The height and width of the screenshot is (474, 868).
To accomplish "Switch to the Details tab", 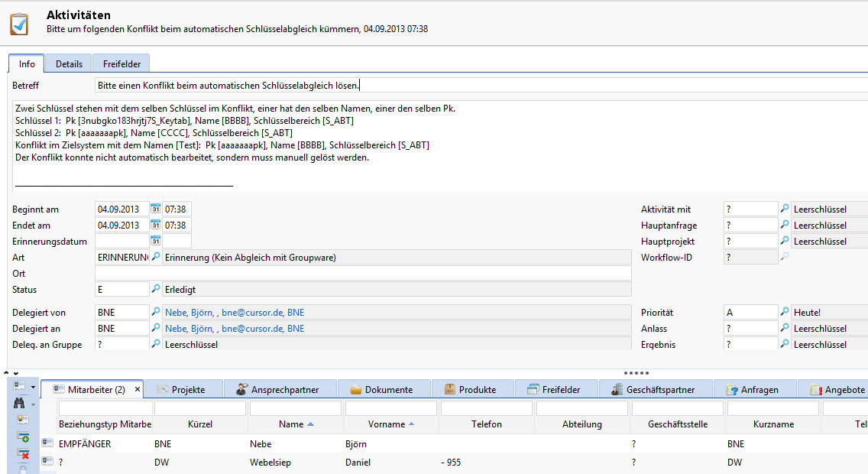I will tap(69, 63).
